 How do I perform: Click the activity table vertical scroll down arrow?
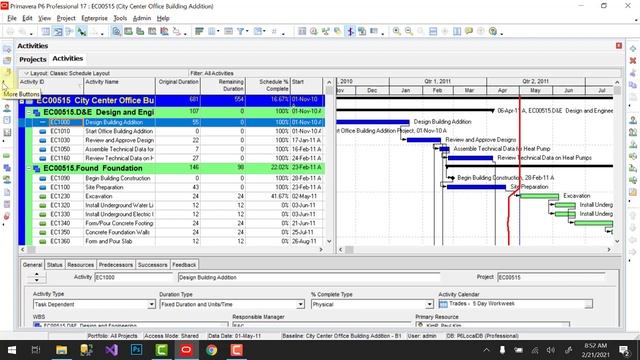click(329, 242)
